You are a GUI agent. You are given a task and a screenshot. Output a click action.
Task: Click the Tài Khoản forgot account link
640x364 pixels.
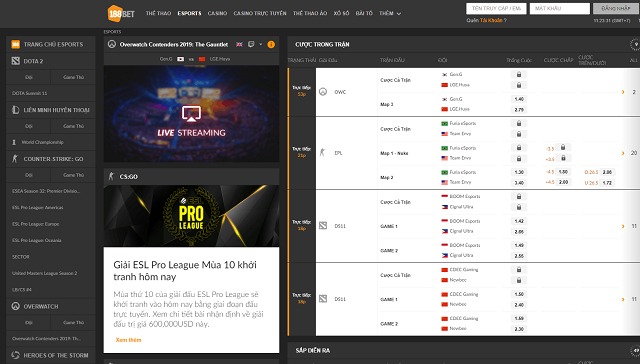(x=491, y=20)
